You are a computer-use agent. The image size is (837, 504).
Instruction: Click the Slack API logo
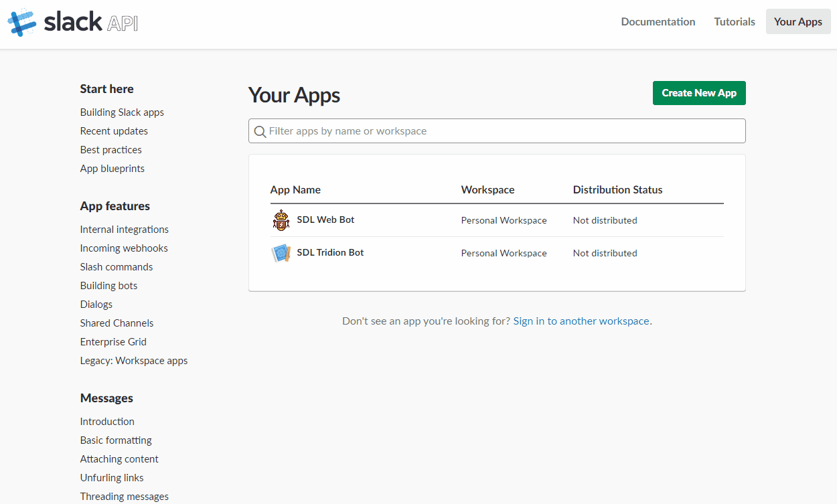click(x=73, y=22)
